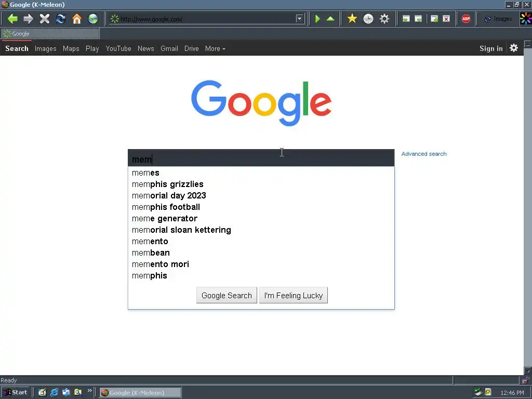Open the address bar URL dropdown arrow
This screenshot has width=532, height=399.
pos(299,19)
